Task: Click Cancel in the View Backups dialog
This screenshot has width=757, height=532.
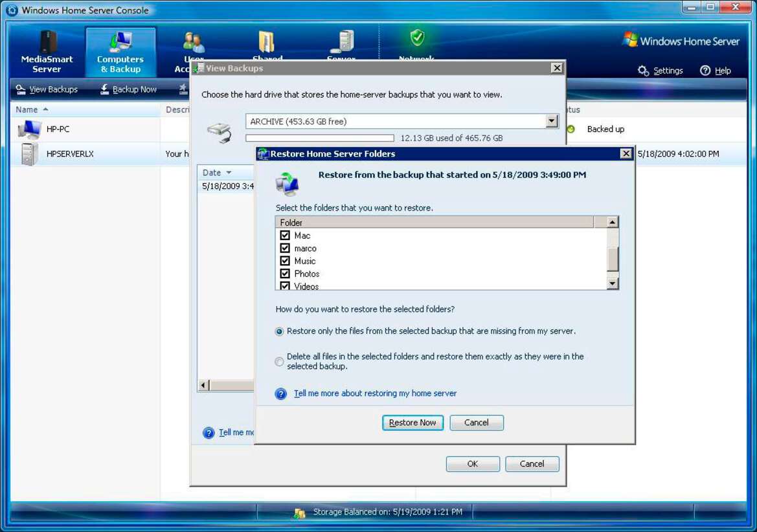Action: pos(532,464)
